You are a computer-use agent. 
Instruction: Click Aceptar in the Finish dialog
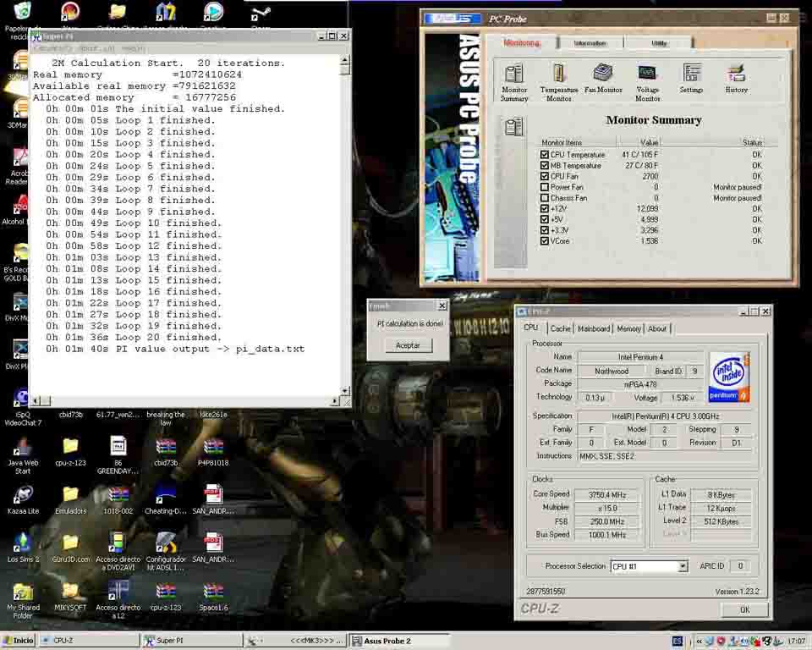(408, 345)
